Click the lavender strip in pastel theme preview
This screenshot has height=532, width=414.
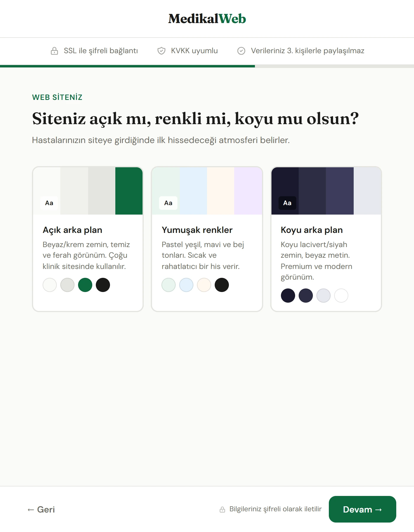click(x=248, y=191)
